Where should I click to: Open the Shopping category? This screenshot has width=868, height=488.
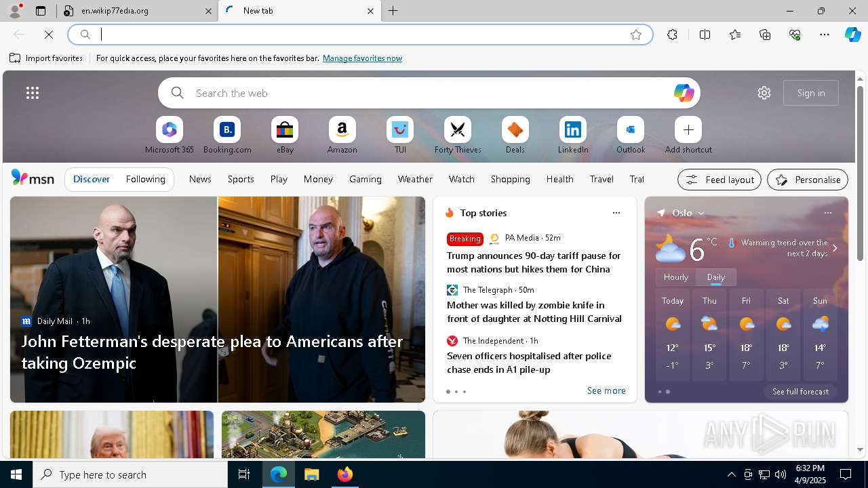click(x=511, y=179)
